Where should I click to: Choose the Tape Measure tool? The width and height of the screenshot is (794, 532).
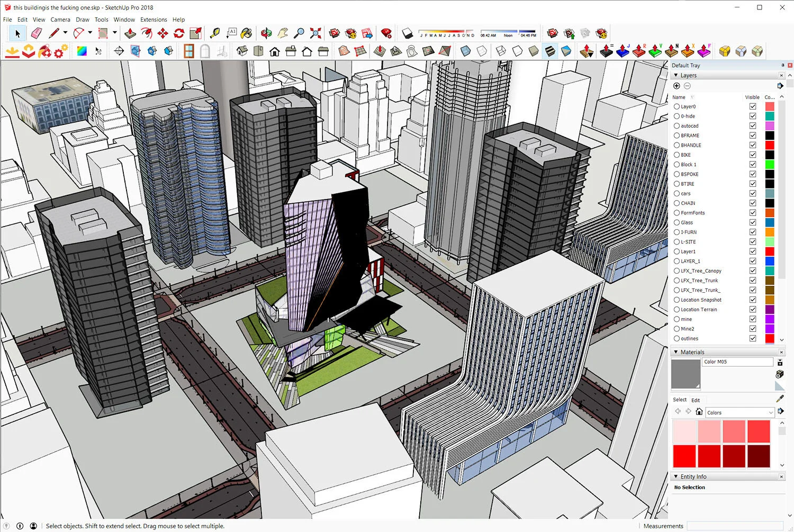pos(216,33)
